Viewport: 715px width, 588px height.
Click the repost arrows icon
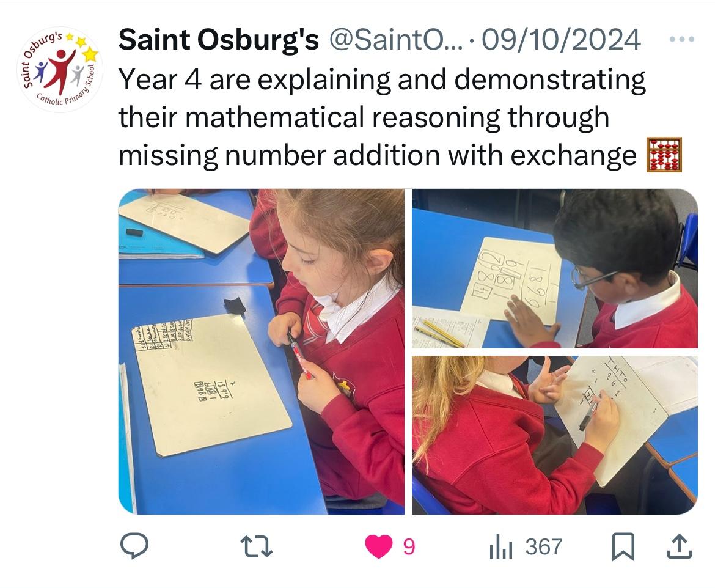[x=256, y=546]
